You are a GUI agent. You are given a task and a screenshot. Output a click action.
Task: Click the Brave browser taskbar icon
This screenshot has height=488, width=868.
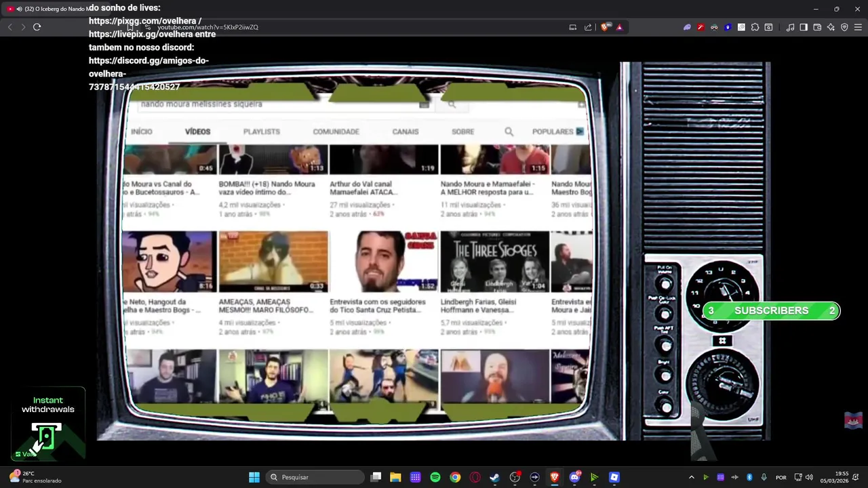pyautogui.click(x=554, y=477)
